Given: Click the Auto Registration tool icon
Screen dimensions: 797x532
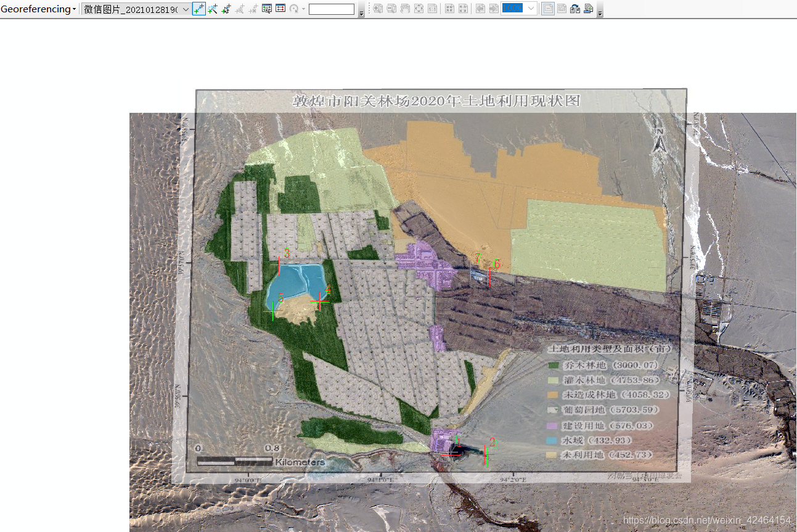Looking at the screenshot, I should (x=213, y=9).
